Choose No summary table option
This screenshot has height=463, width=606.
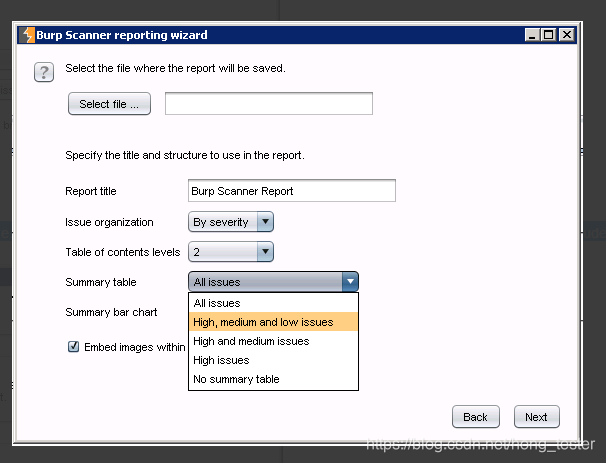point(273,379)
